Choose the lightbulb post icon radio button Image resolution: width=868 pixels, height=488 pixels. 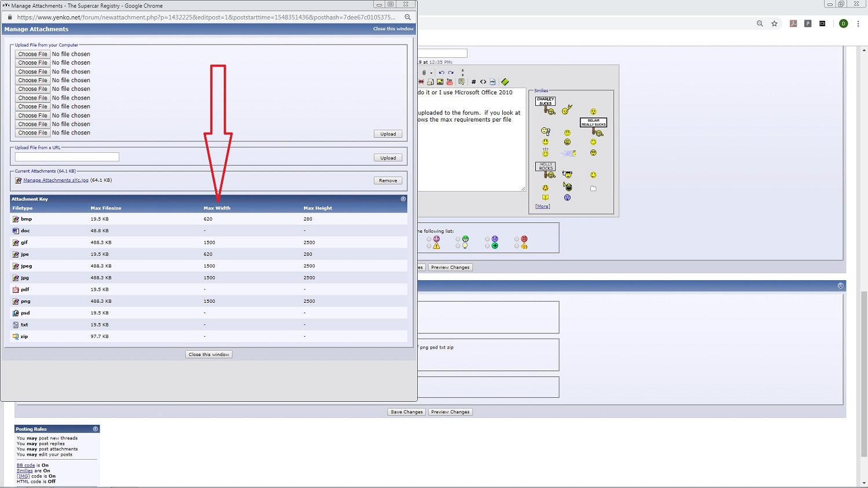coord(458,246)
